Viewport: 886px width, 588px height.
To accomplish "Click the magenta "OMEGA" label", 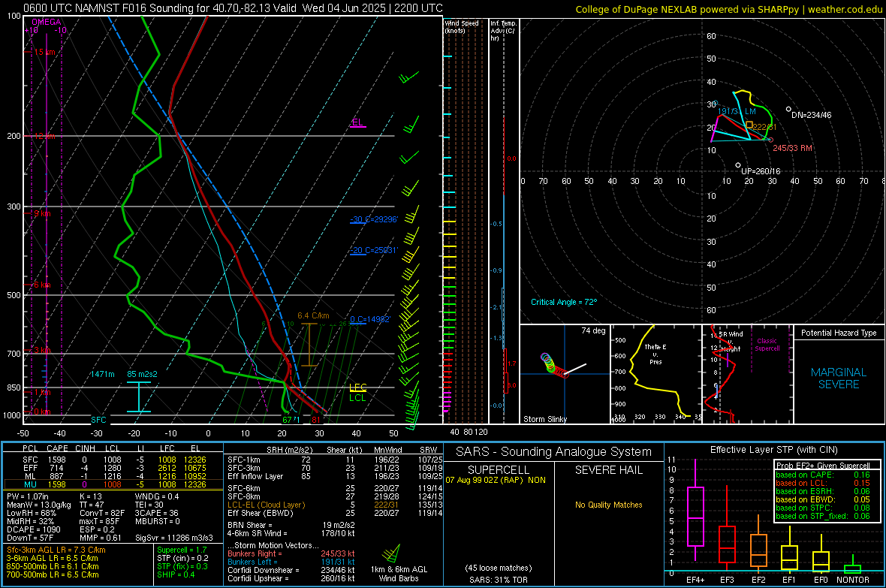I will click(x=47, y=22).
